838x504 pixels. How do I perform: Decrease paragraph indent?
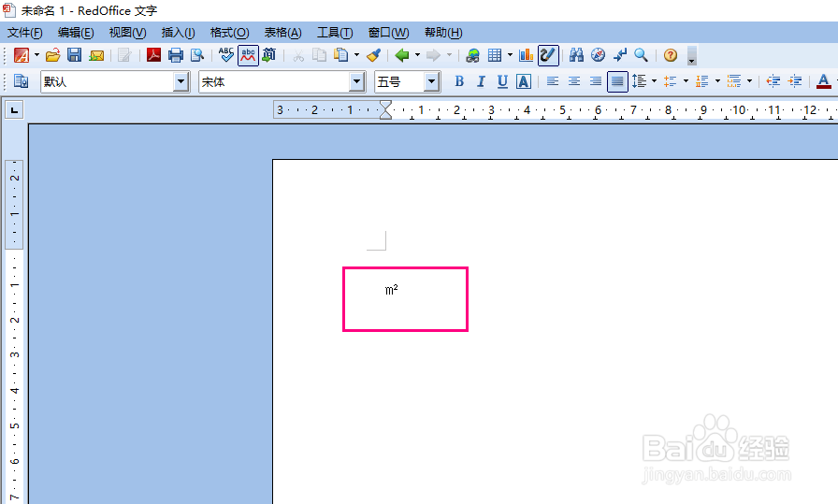773,81
